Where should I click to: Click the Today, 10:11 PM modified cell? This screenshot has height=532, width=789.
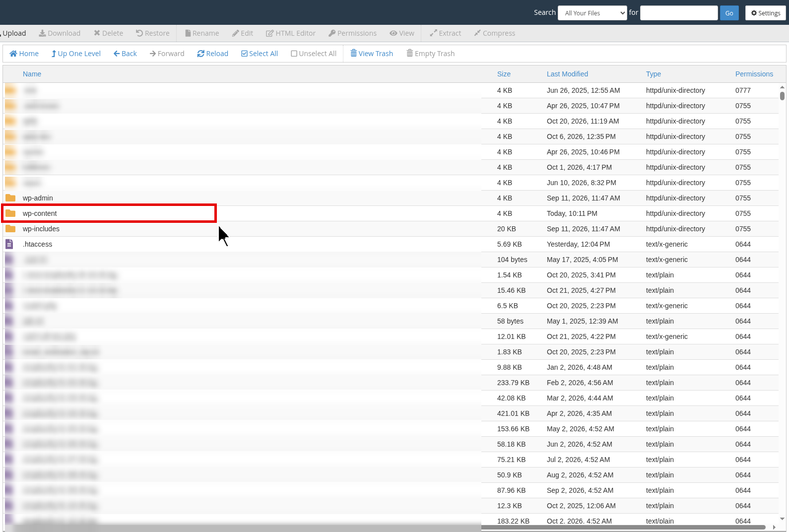[x=572, y=213]
